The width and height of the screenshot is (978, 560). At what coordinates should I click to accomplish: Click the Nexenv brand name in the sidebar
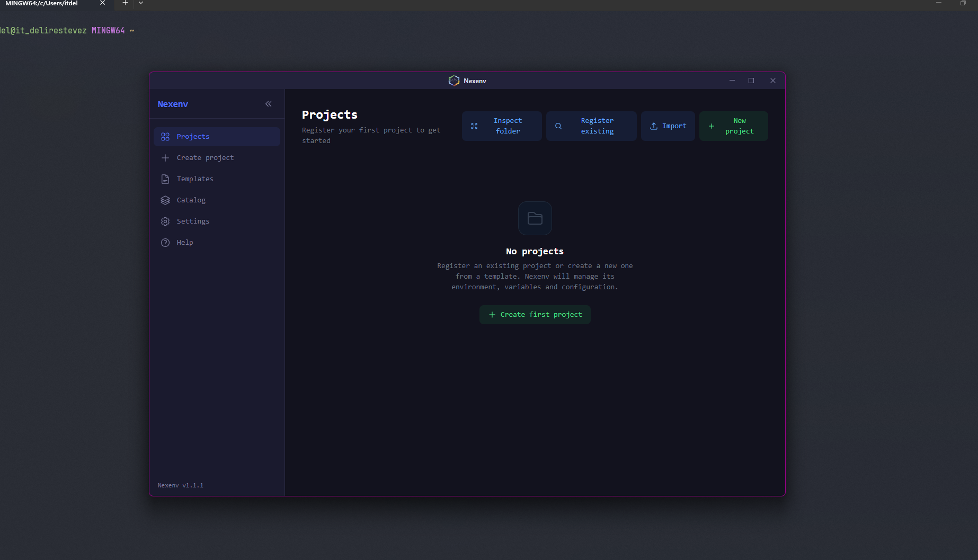click(x=173, y=104)
